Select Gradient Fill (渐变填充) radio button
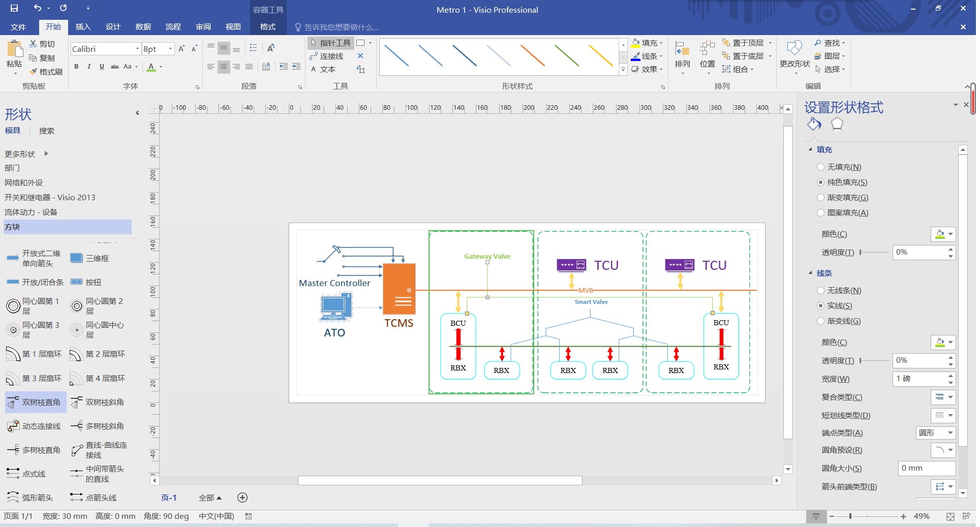The width and height of the screenshot is (980, 527). 820,197
